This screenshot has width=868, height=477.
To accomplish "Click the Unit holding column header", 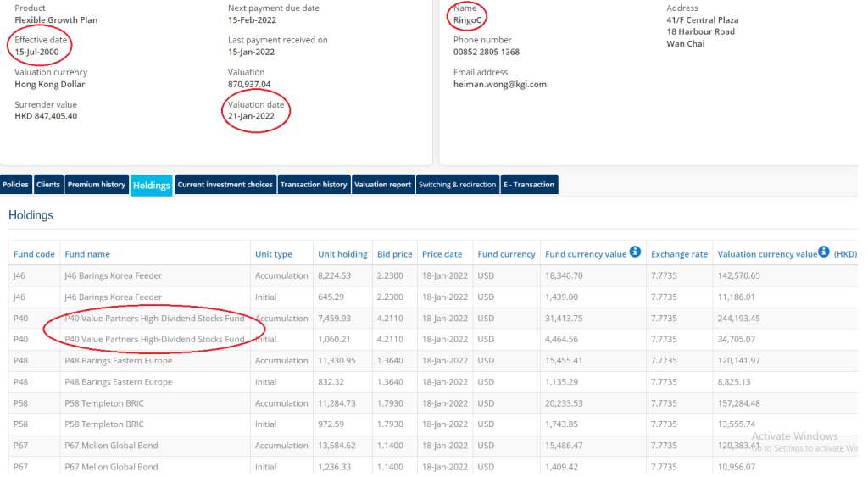I will pyautogui.click(x=342, y=254).
